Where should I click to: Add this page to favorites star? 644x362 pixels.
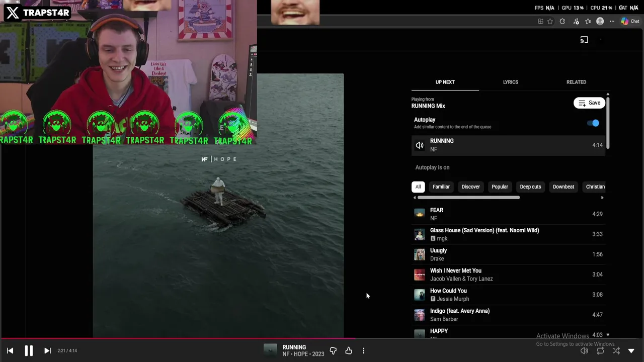pos(550,21)
